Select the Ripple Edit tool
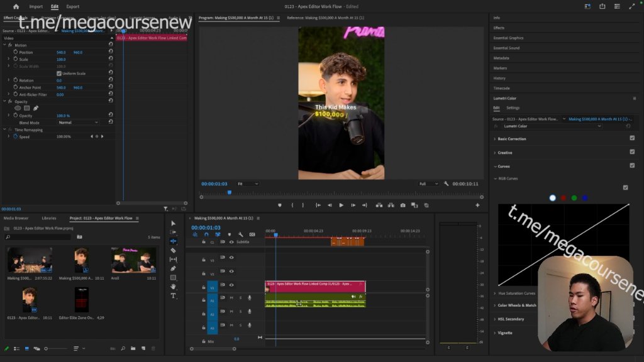The image size is (644, 362). [x=174, y=241]
